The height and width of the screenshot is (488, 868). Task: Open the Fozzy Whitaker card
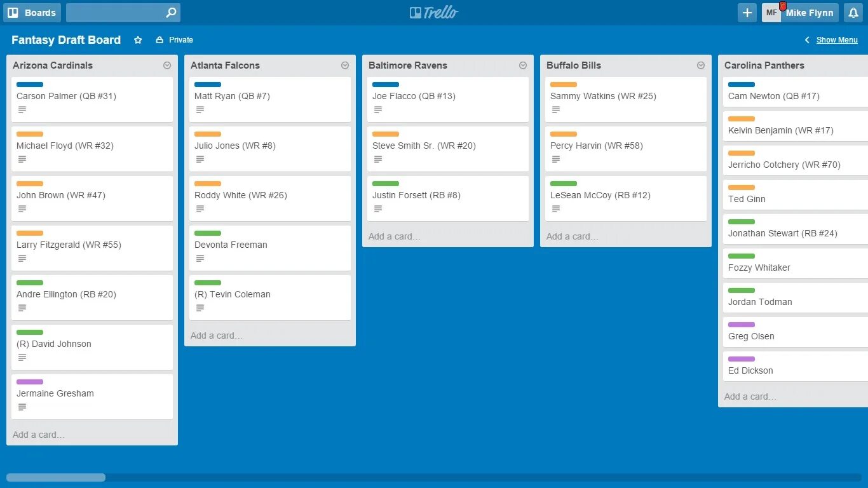pyautogui.click(x=796, y=263)
